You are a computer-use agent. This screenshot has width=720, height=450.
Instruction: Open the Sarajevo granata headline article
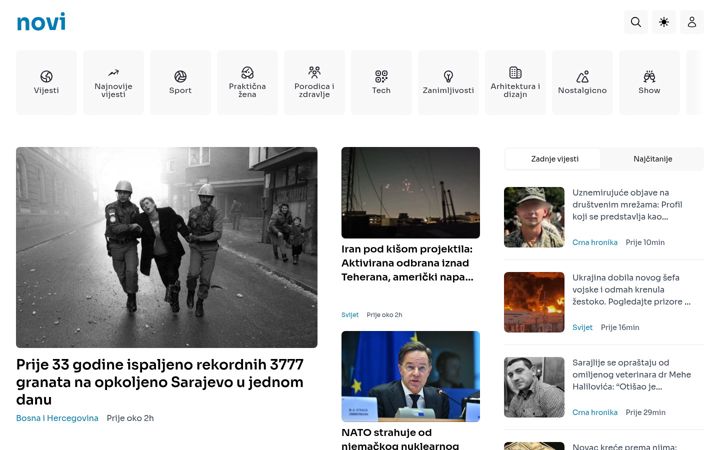coord(160,382)
